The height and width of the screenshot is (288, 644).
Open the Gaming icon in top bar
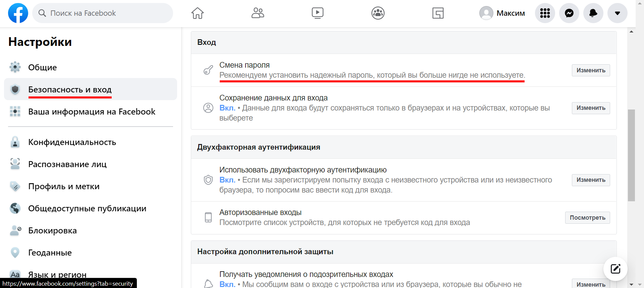438,13
